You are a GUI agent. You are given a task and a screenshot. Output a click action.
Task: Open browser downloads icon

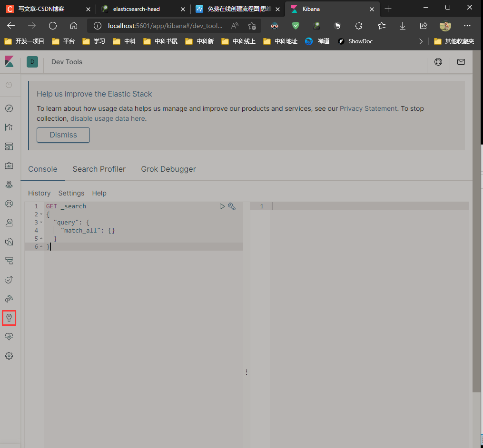[x=402, y=26]
